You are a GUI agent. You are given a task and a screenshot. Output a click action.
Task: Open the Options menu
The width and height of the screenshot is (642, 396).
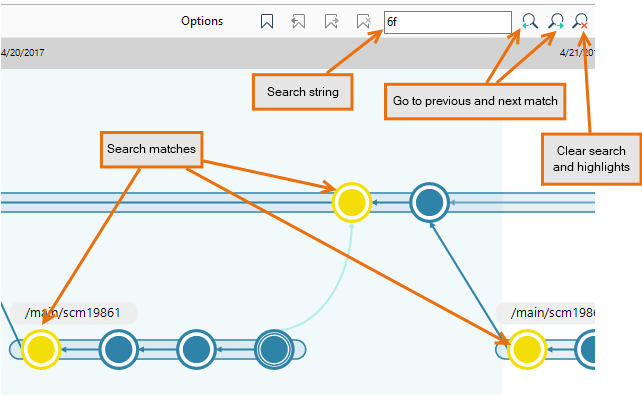(202, 21)
